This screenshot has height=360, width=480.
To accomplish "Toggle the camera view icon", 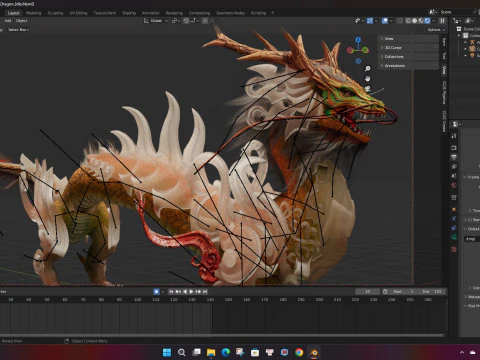I will tap(367, 89).
